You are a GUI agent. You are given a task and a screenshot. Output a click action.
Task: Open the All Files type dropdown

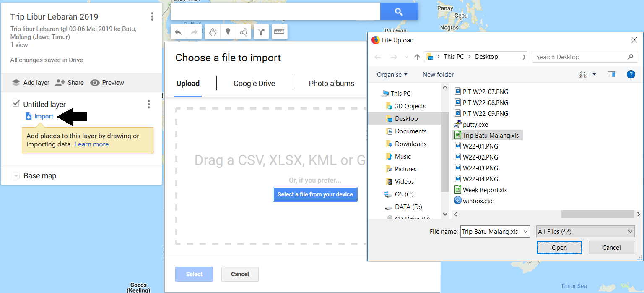pos(585,232)
